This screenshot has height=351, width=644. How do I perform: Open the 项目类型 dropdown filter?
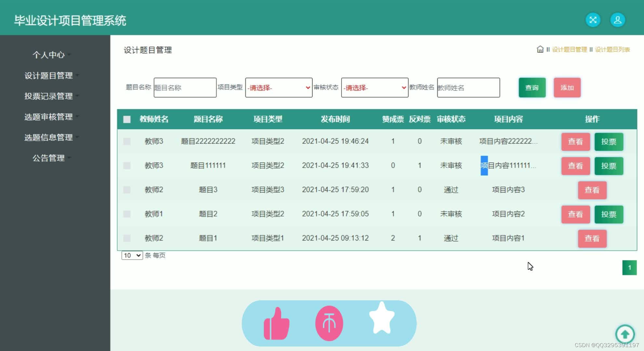(279, 87)
